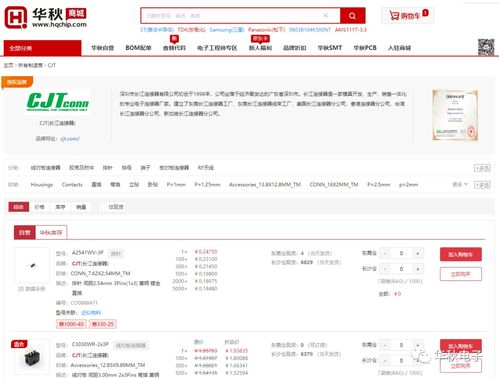Open BOM配单 in navigation

[x=138, y=48]
